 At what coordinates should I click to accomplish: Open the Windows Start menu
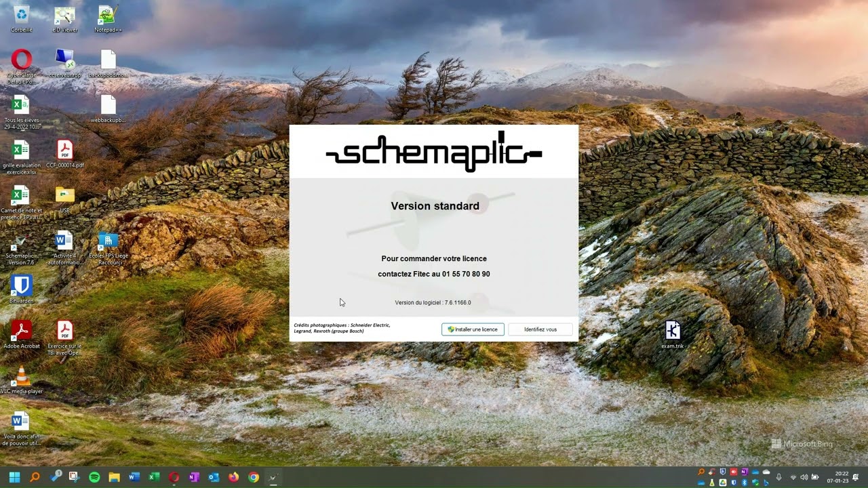[x=14, y=477]
